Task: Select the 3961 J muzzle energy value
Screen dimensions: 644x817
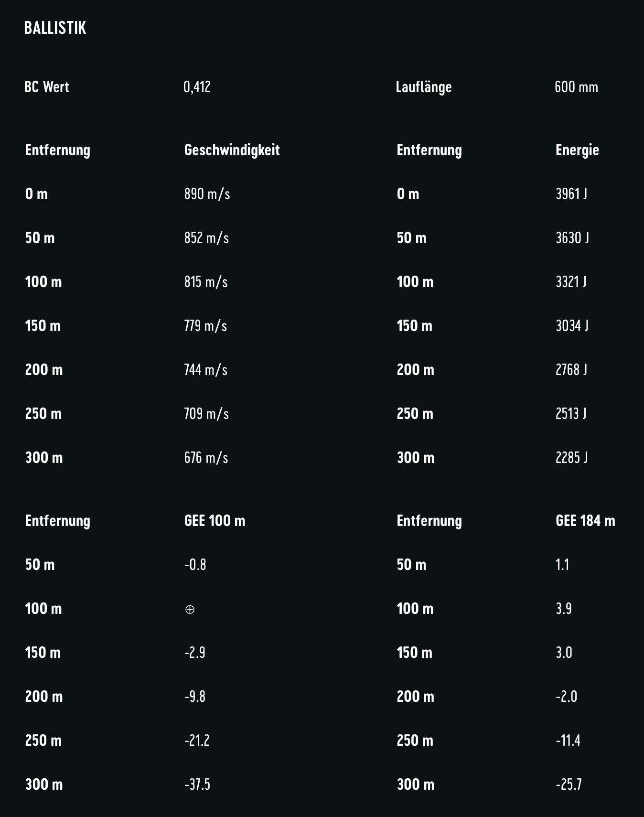Action: pos(571,194)
